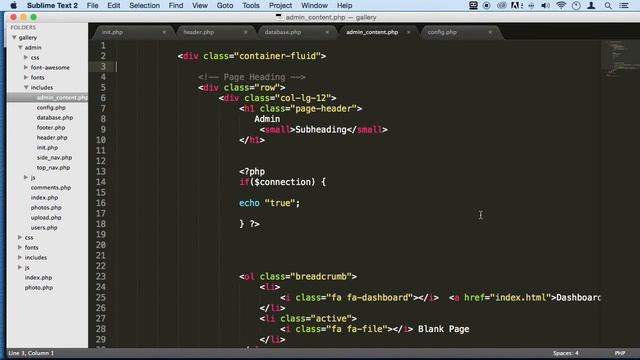This screenshot has width=640, height=360.
Task: Open Spotlight search in menu bar
Action: tap(608, 6)
